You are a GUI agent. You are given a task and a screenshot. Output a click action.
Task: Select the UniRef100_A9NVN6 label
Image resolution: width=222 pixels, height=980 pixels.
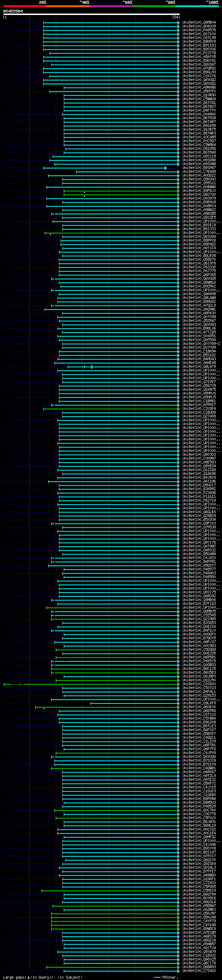199,88
